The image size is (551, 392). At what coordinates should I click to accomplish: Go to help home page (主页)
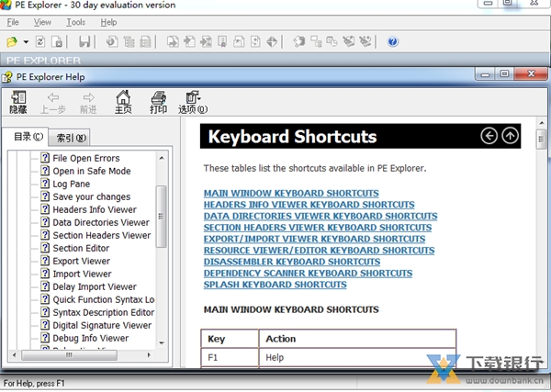click(123, 102)
